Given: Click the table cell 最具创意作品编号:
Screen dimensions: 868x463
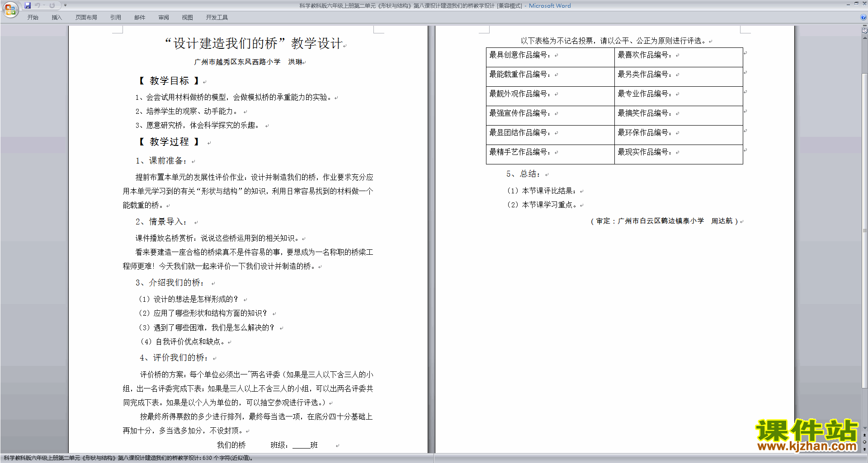Looking at the screenshot, I should click(x=550, y=57).
